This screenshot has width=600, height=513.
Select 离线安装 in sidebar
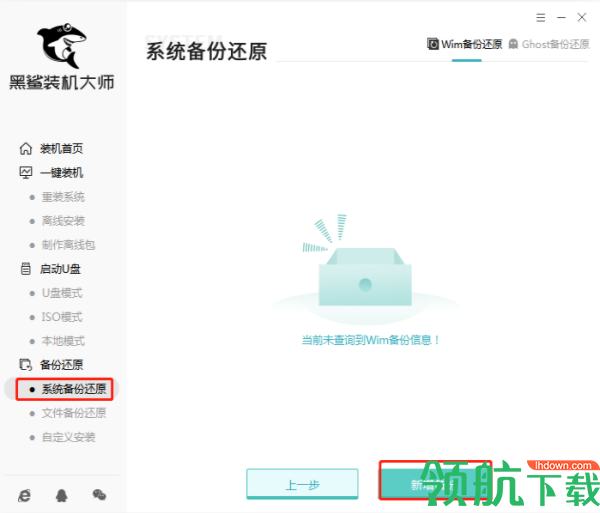point(63,221)
